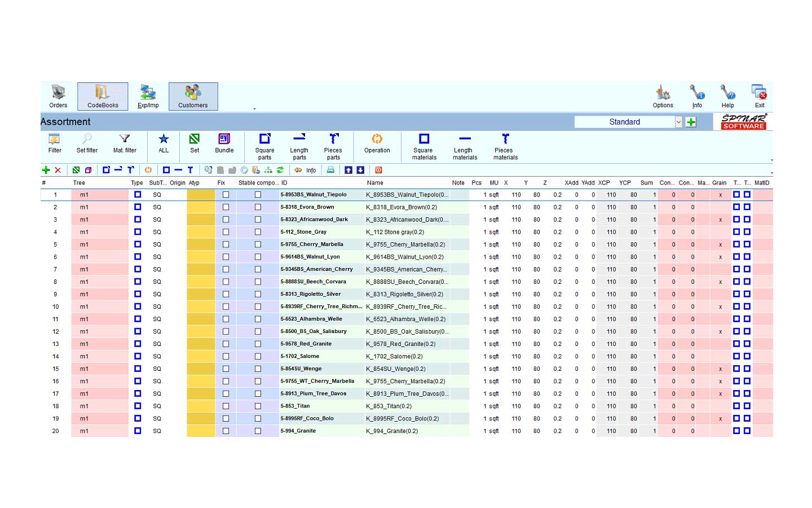Click the green plus add-row icon

coord(46,170)
